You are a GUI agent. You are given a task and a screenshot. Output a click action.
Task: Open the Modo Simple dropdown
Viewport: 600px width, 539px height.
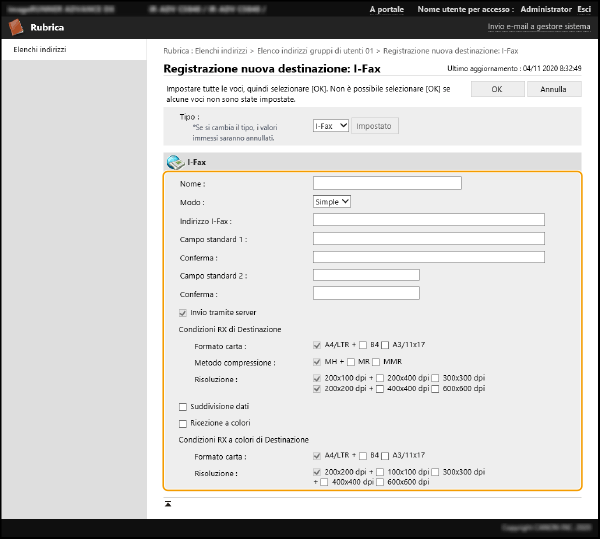coord(332,201)
